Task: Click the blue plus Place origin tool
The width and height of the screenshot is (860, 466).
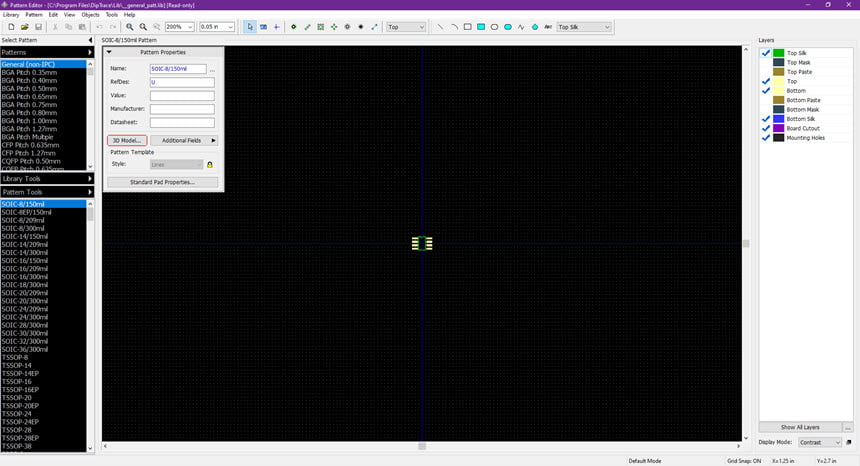Action: [x=276, y=27]
